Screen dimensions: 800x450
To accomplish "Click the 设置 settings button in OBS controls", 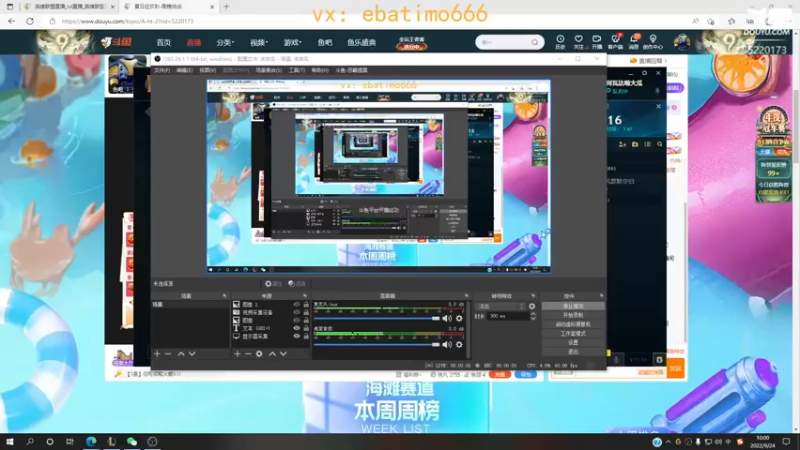I will 573,343.
